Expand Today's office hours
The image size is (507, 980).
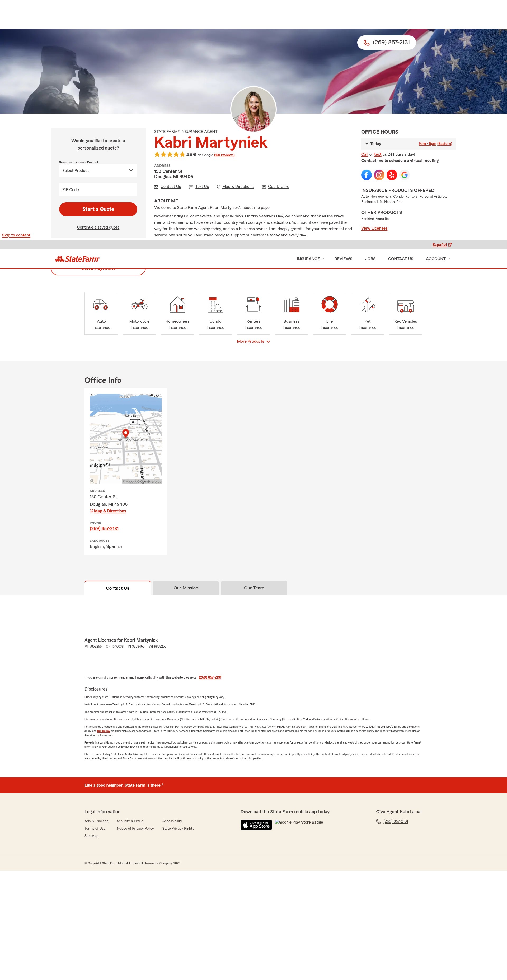(x=409, y=144)
